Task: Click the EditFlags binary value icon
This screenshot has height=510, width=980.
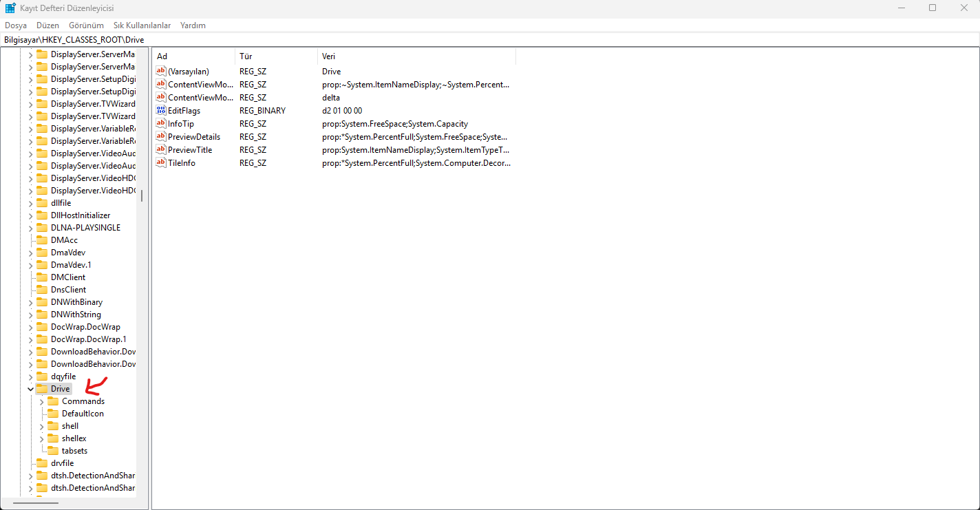Action: coord(162,110)
